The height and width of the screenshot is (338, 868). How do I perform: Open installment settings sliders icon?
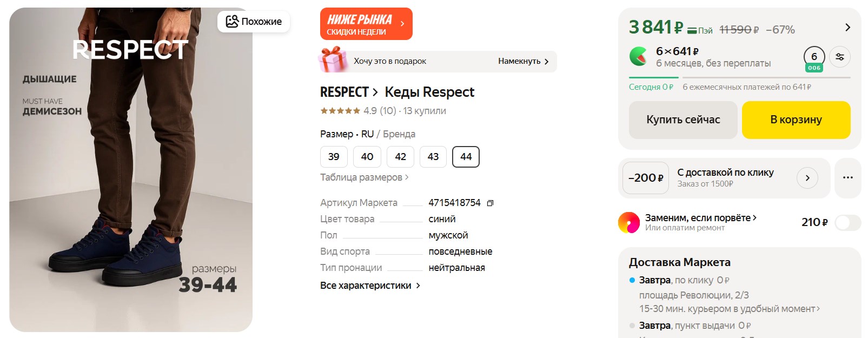pyautogui.click(x=839, y=57)
